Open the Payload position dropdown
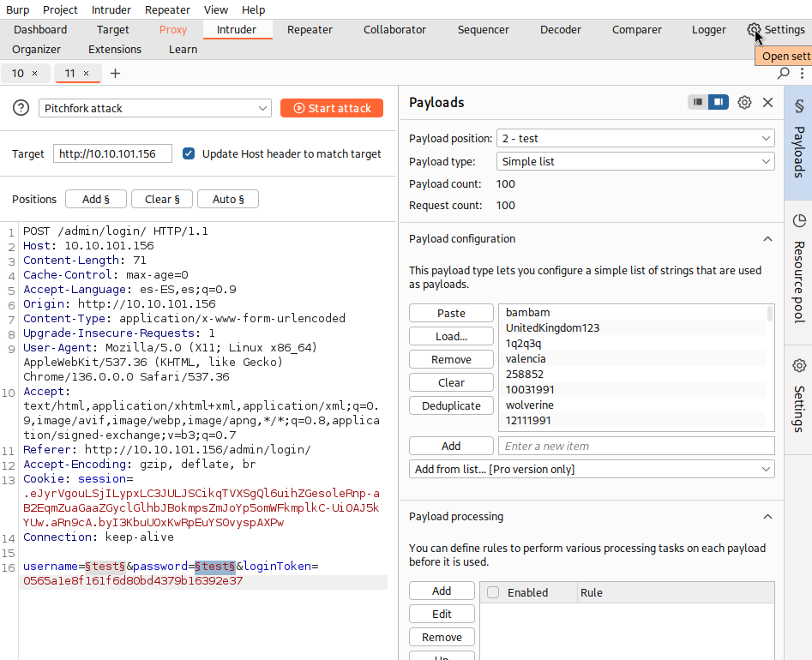Screen dimensions: 812x660 (x=635, y=138)
